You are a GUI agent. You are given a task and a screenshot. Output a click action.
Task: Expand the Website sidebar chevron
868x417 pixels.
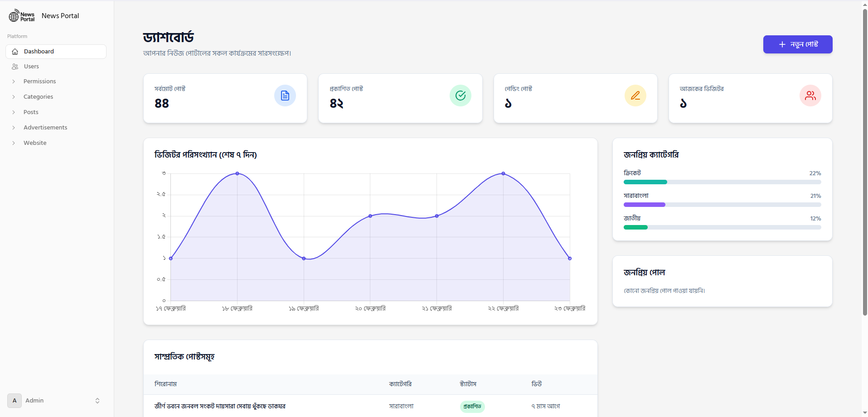click(14, 143)
